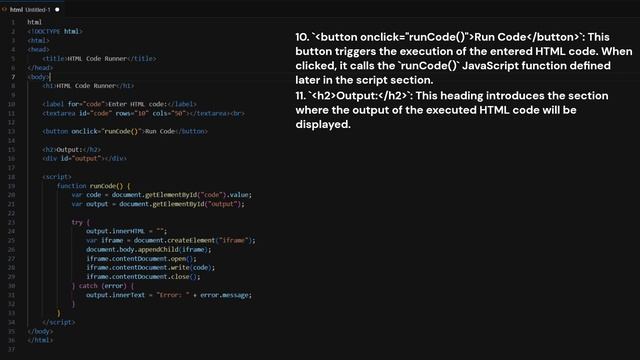This screenshot has height=360, width=640.
Task: Click the document.body.appendChild(iframe) line
Action: click(149, 249)
